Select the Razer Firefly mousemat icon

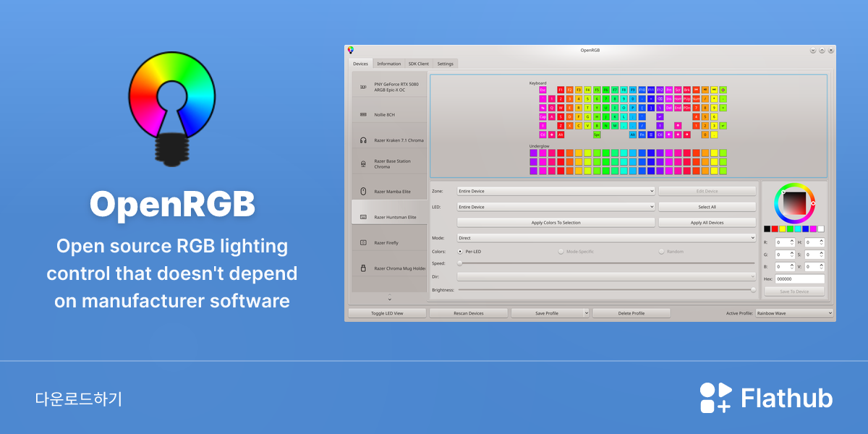click(x=363, y=242)
